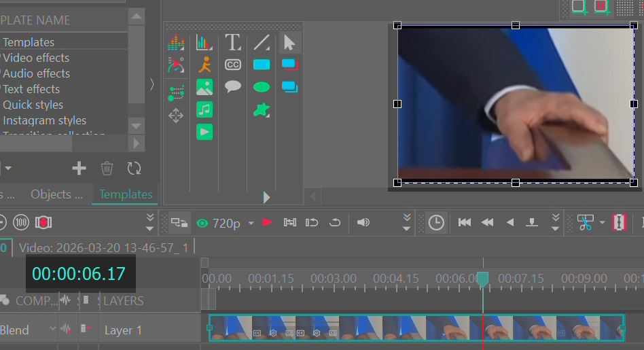
Task: Select Instagram styles in template list
Action: click(44, 120)
